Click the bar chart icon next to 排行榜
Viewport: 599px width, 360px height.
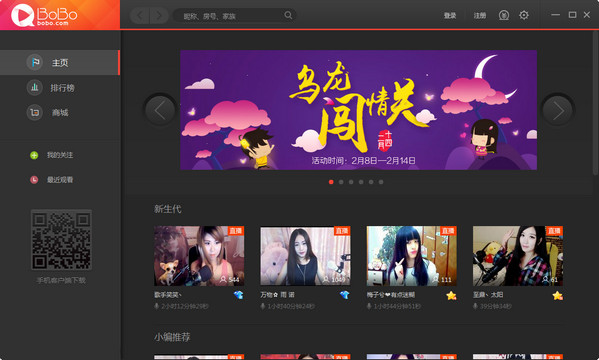click(x=35, y=88)
